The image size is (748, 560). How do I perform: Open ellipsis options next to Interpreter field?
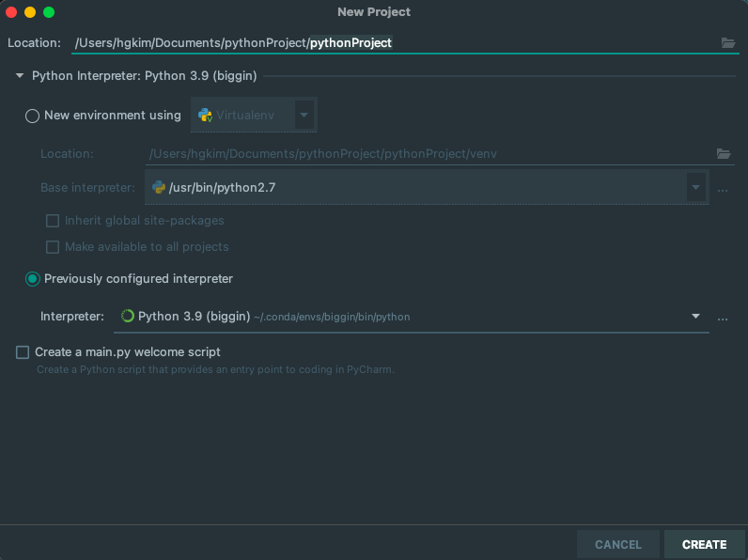(x=723, y=319)
